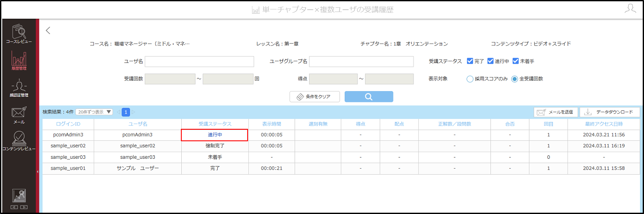Go to the next results page arrow
The height and width of the screenshot is (214, 644).
pyautogui.click(x=133, y=112)
